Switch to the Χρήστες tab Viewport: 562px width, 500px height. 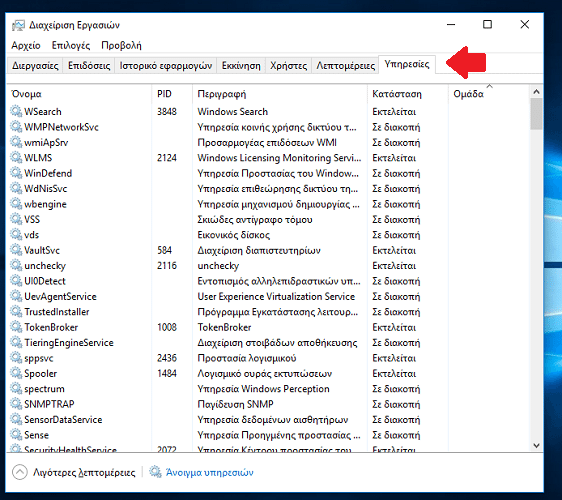[x=289, y=66]
